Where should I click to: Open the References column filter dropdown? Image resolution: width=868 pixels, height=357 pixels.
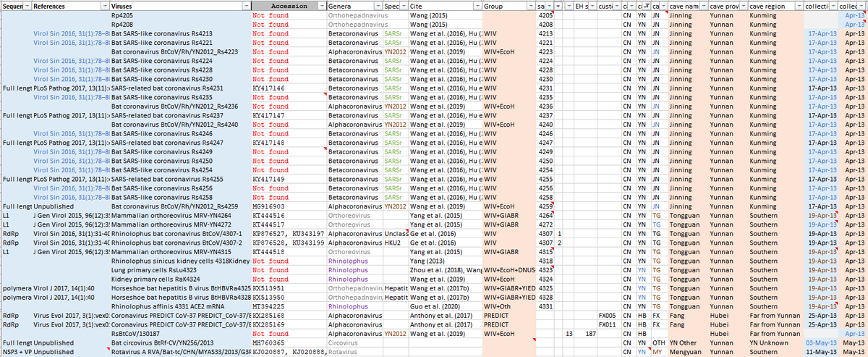[x=103, y=6]
